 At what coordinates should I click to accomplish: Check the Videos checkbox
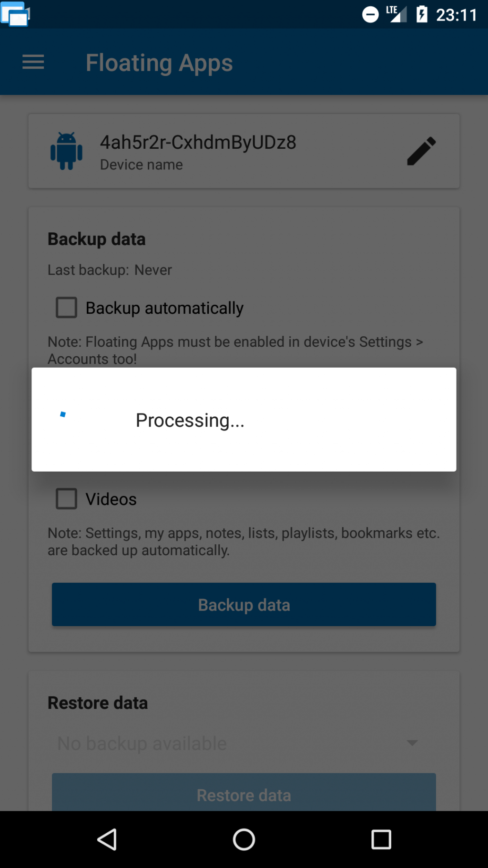point(66,498)
